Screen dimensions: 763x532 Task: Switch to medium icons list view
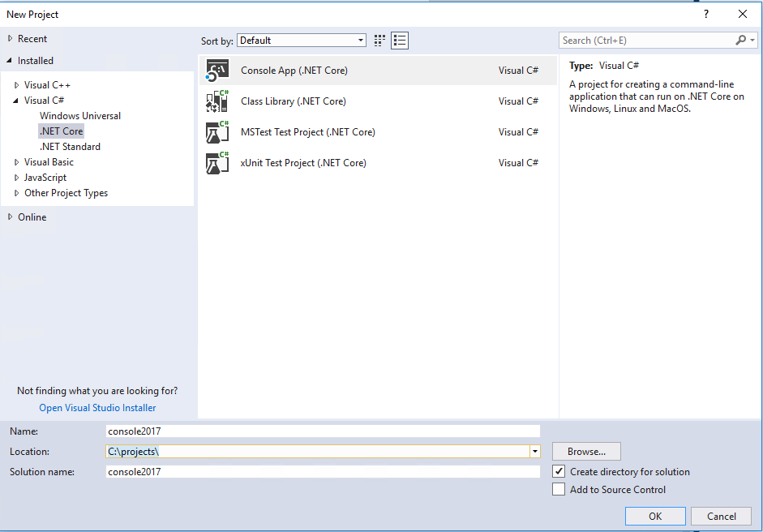(x=399, y=40)
